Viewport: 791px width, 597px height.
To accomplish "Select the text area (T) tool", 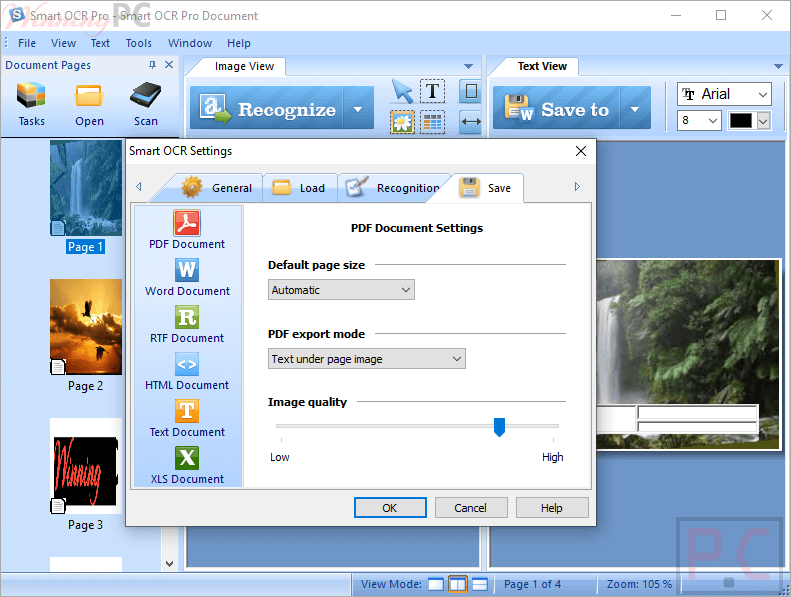I will pyautogui.click(x=432, y=91).
